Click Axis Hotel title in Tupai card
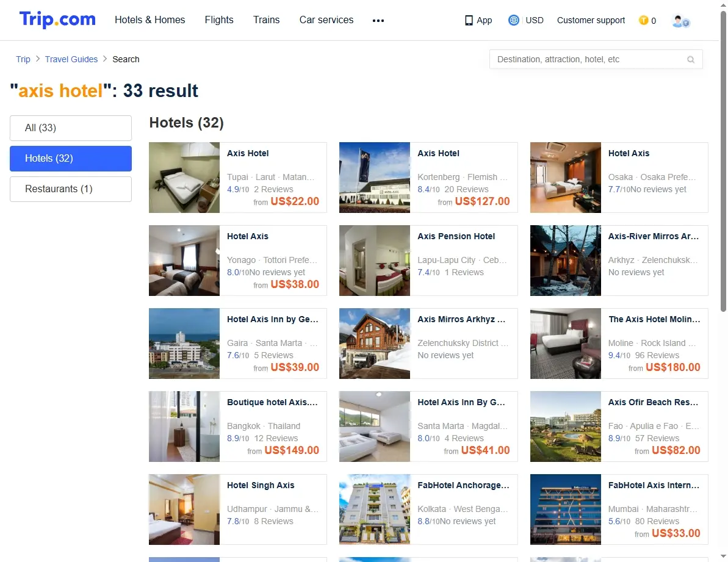The width and height of the screenshot is (728, 562). (x=248, y=153)
